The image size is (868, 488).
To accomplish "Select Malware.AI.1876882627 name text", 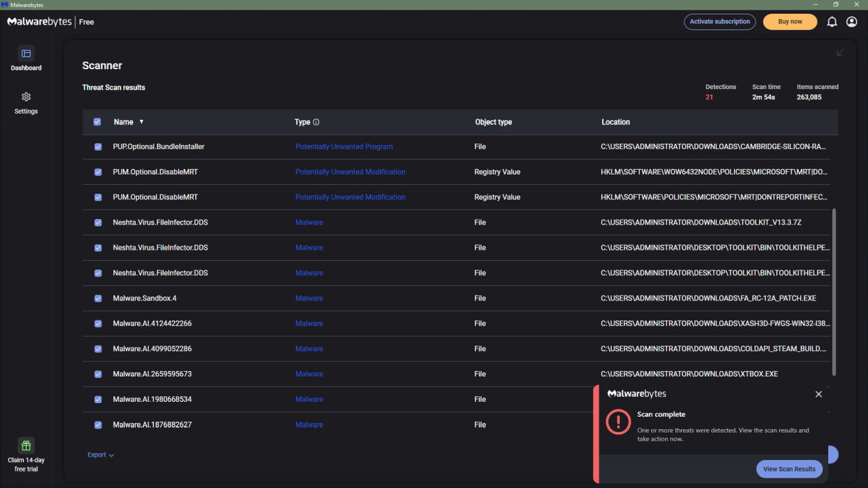I will [152, 425].
